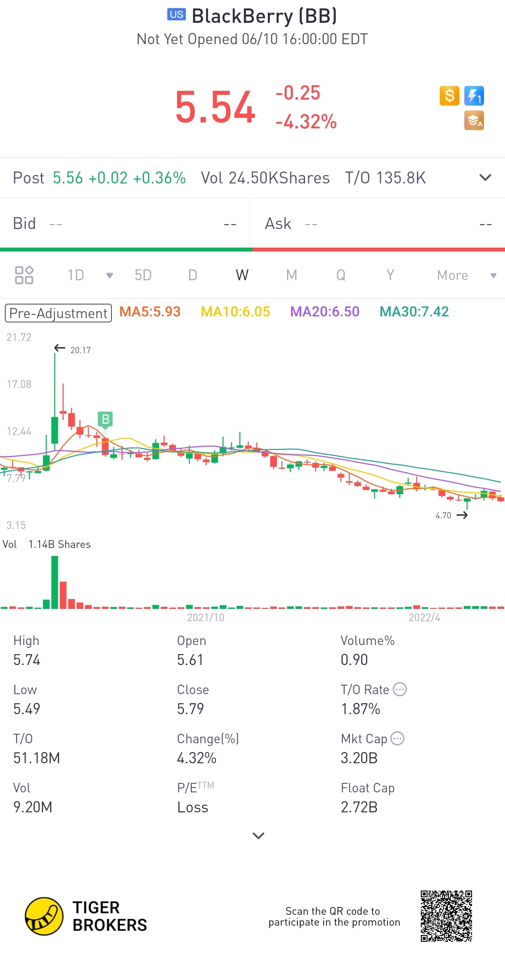This screenshot has width=505, height=980.
Task: Tap the Post price 5.56 value
Action: (x=68, y=178)
